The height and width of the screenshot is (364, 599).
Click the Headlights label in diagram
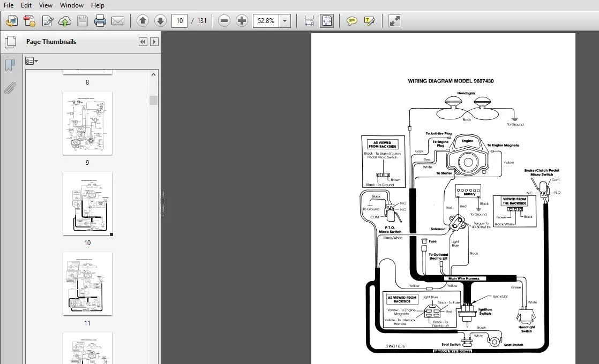(x=466, y=93)
